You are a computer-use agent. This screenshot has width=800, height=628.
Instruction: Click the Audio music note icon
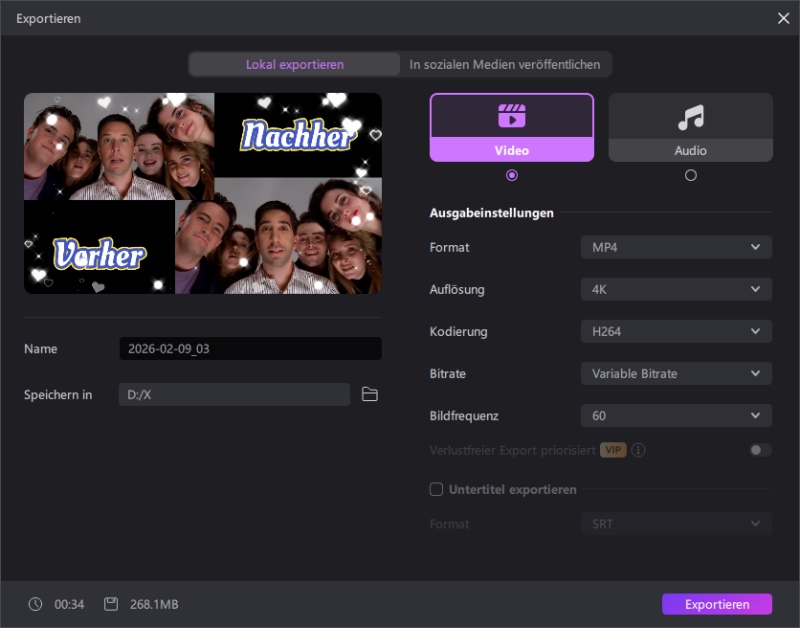click(690, 117)
